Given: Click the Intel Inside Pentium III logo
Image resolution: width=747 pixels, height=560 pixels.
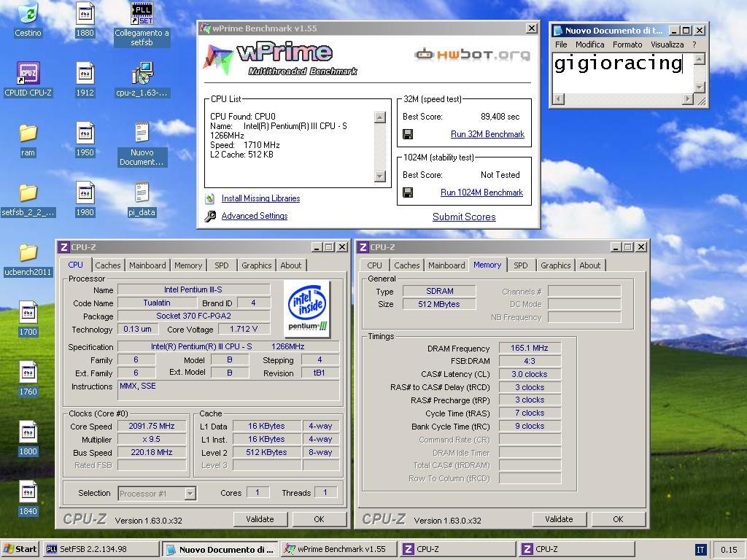Looking at the screenshot, I should coord(307,308).
